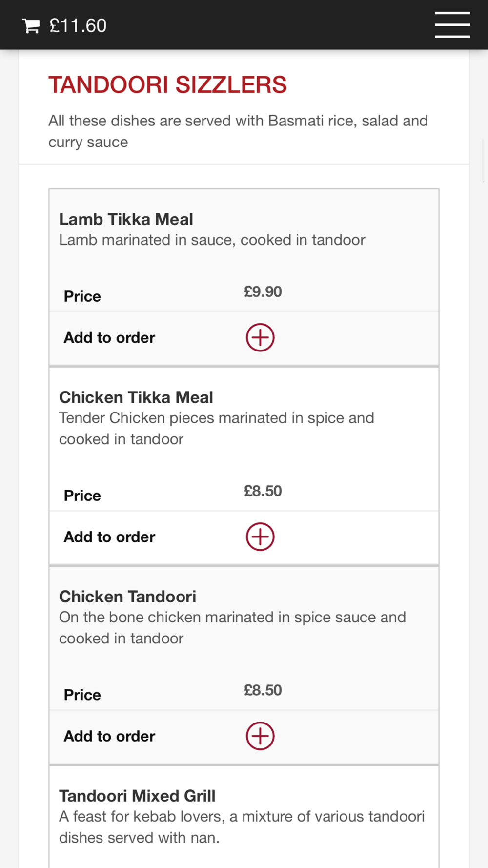Click the Chicken Tandoori £8.50 price

[263, 690]
